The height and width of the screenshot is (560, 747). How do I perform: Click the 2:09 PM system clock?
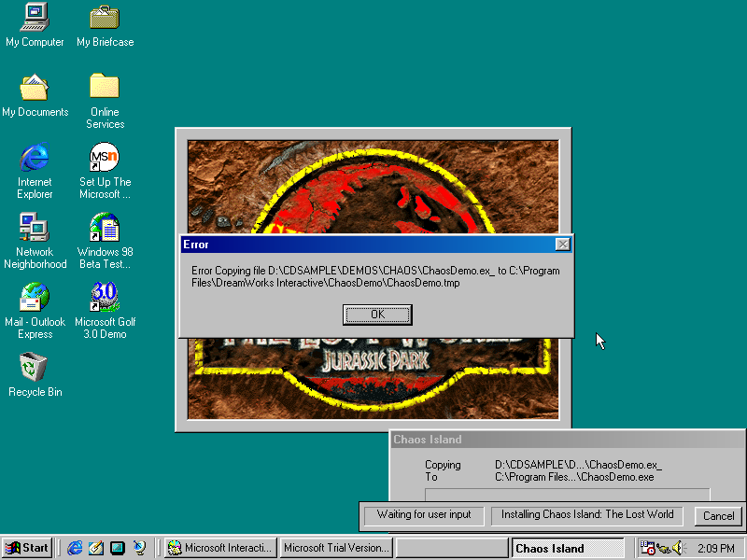coord(715,548)
